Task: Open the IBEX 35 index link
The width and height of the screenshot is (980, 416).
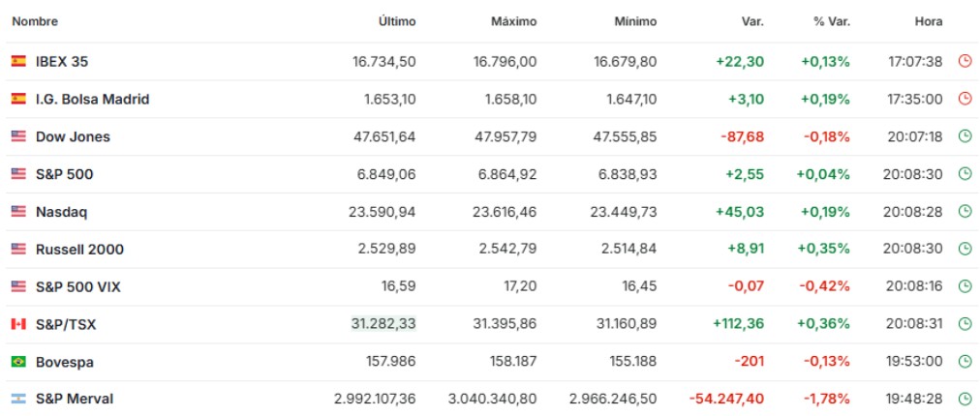Action: pos(62,61)
